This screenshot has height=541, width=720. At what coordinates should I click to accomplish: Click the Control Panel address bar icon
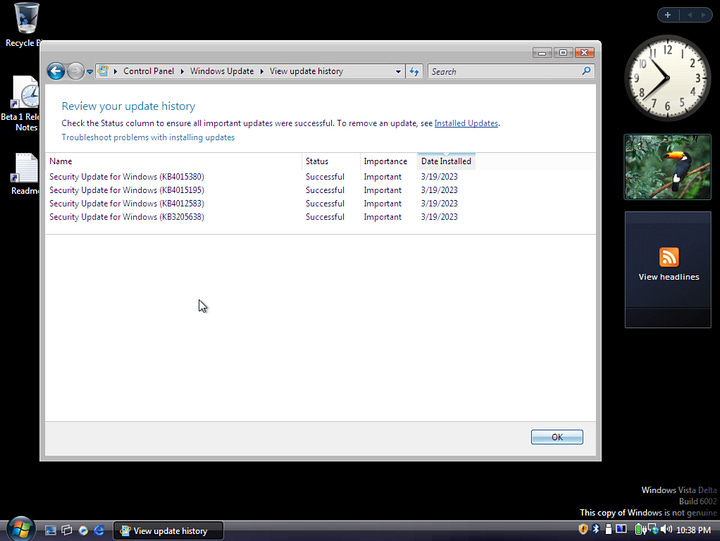pos(103,71)
